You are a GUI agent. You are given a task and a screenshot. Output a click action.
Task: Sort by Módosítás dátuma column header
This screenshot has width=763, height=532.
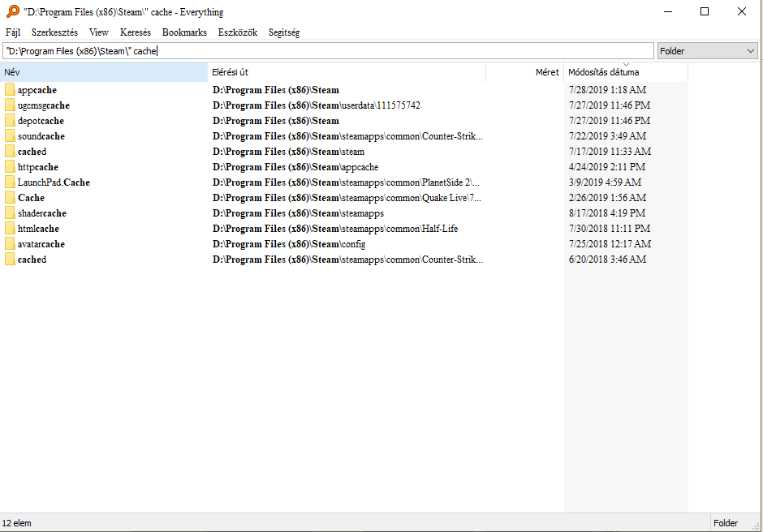pos(626,72)
